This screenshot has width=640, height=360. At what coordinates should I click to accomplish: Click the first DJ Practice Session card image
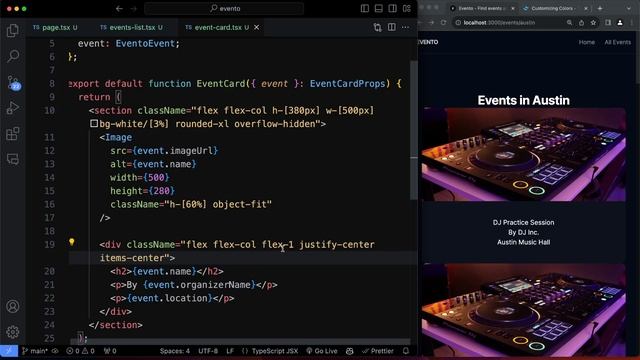coord(523,154)
